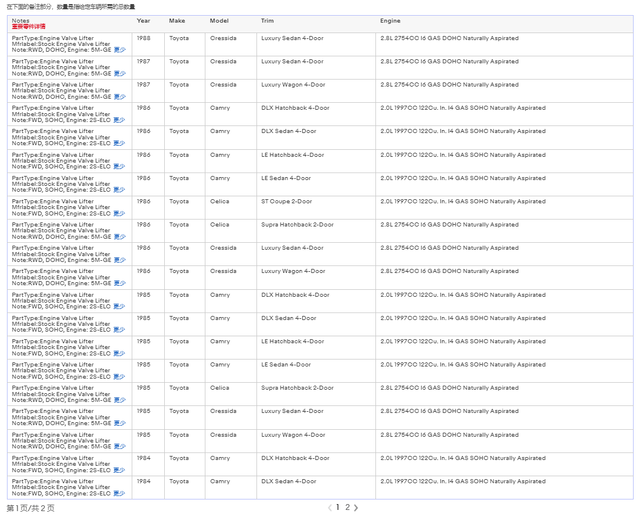Collapse notes for 1986 Cressida Luxury Wagon

120,283
